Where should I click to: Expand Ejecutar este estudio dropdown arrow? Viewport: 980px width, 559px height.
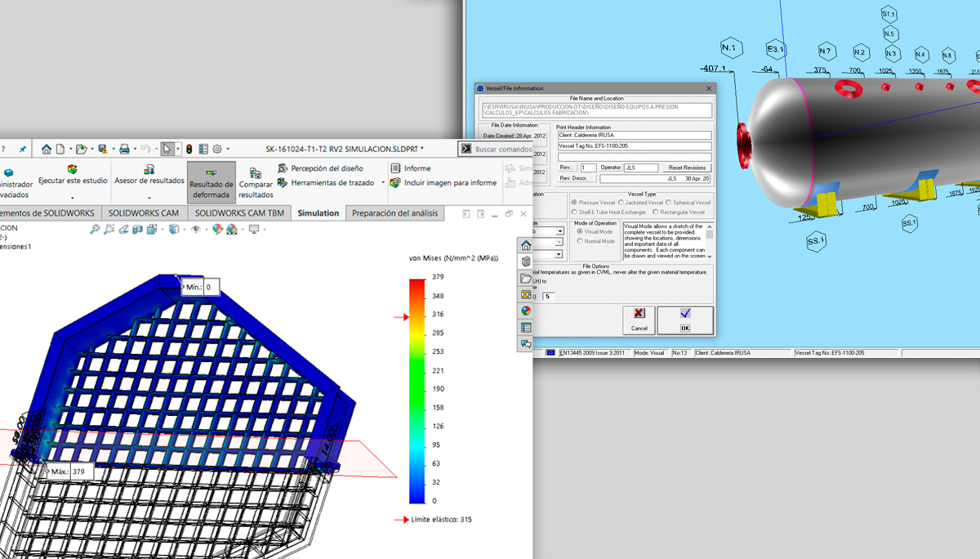pyautogui.click(x=73, y=198)
